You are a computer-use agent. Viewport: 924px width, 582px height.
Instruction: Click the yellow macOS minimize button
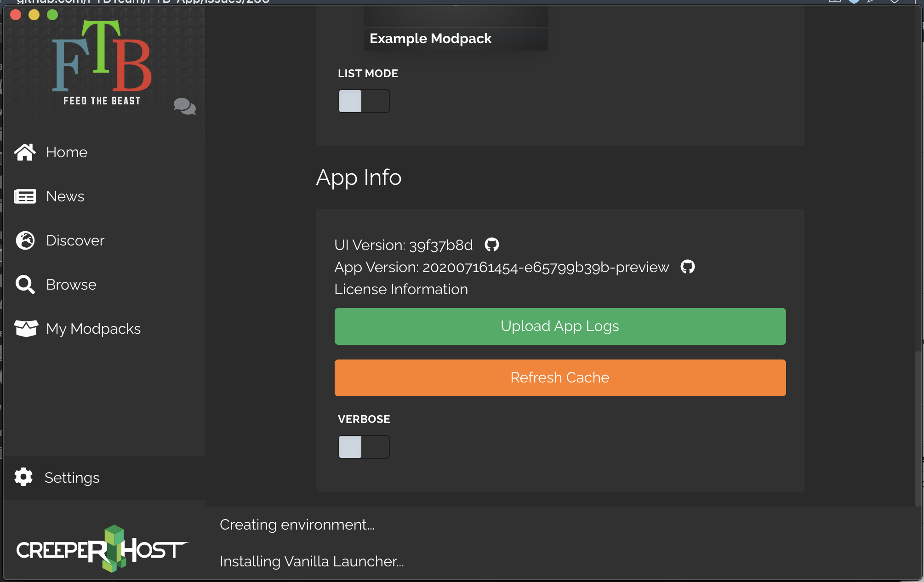pos(34,15)
